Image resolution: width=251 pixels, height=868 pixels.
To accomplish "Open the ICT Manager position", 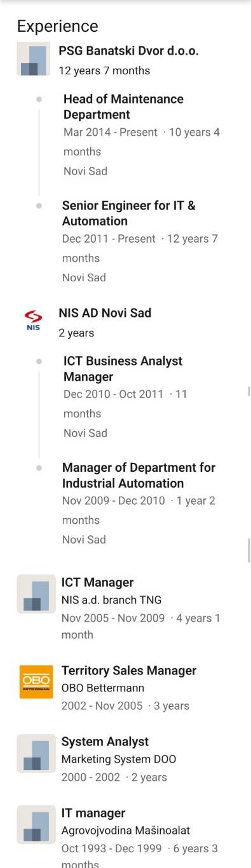I will [x=97, y=582].
